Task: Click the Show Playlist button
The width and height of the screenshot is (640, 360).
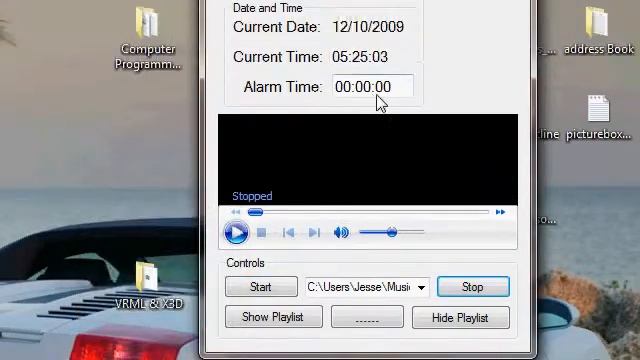Action: pyautogui.click(x=273, y=317)
